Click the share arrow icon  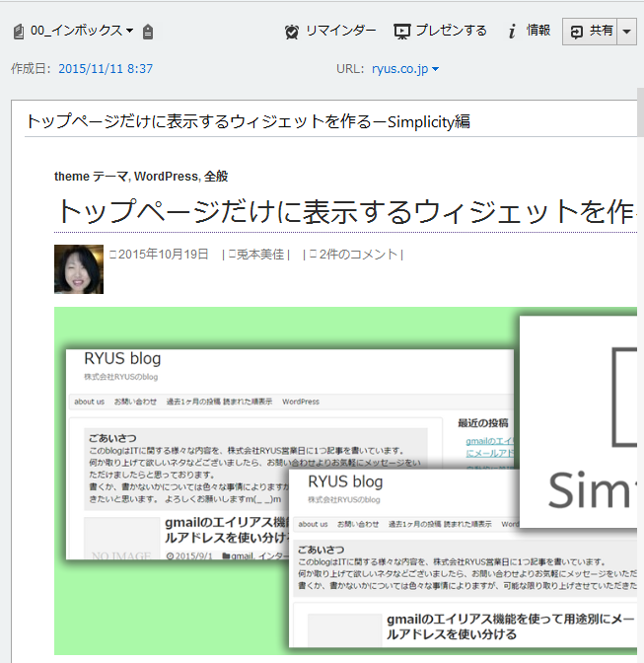[576, 32]
